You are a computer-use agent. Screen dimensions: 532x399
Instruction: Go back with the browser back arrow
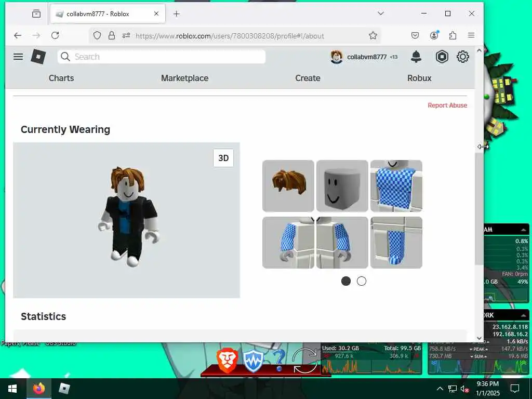coord(18,36)
